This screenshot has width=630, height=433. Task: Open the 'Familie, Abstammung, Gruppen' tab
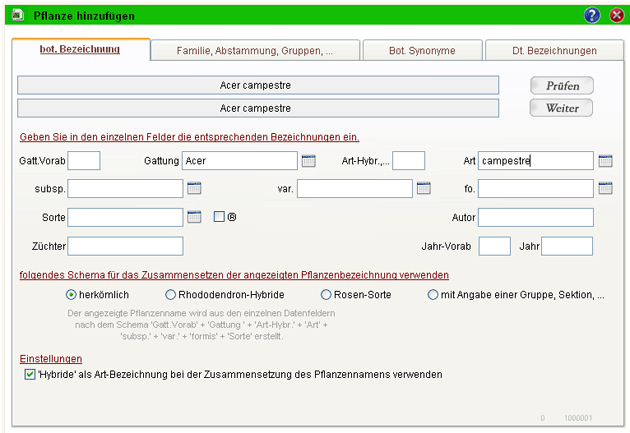[255, 51]
